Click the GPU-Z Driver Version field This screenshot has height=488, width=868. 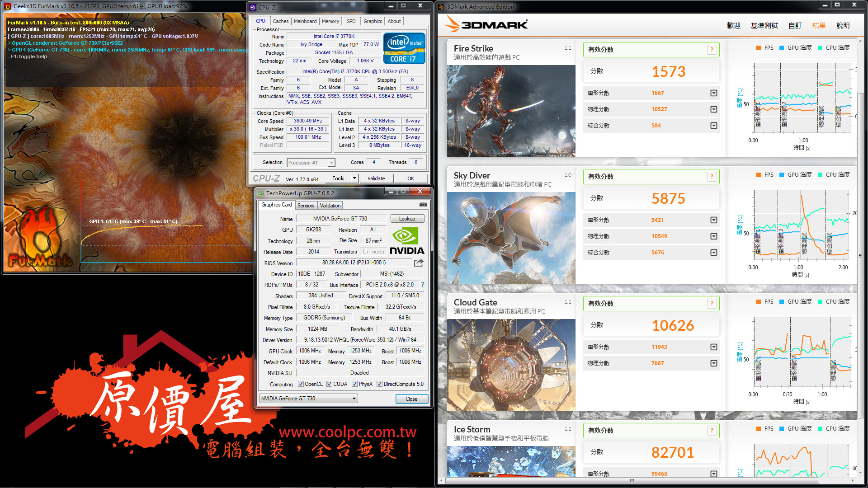tap(360, 340)
